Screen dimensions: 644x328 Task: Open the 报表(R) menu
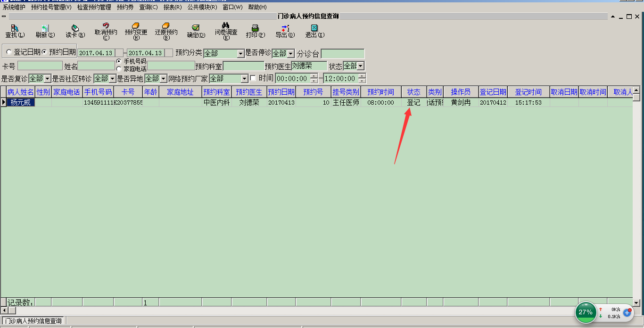pos(173,7)
